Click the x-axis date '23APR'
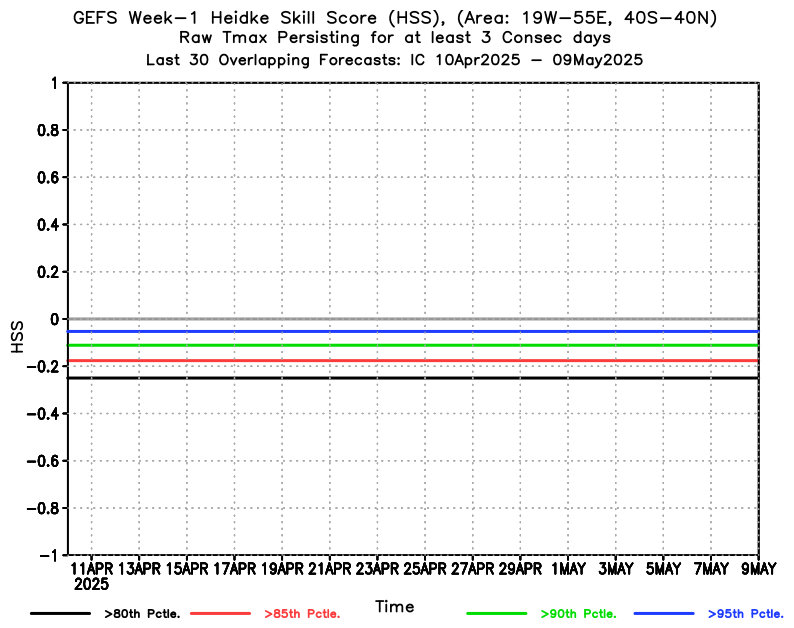 point(377,569)
